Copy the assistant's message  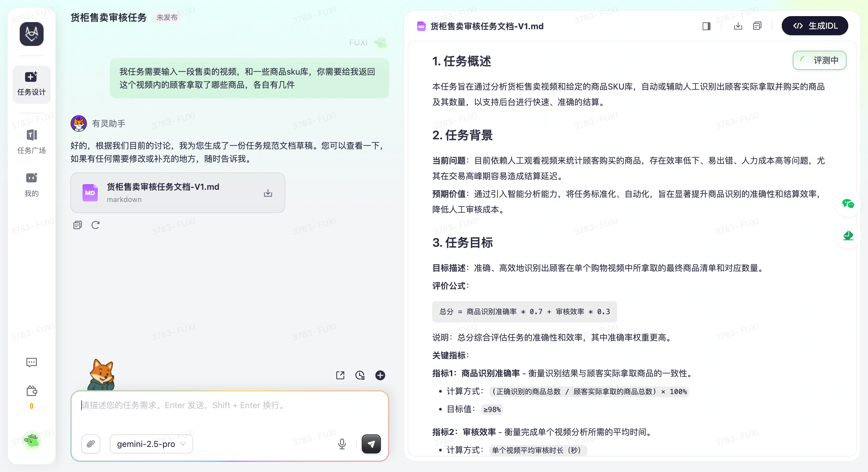[78, 225]
